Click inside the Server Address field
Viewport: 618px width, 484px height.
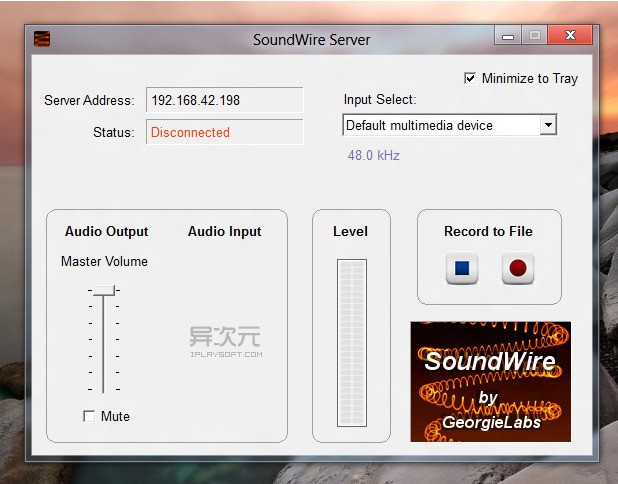224,100
